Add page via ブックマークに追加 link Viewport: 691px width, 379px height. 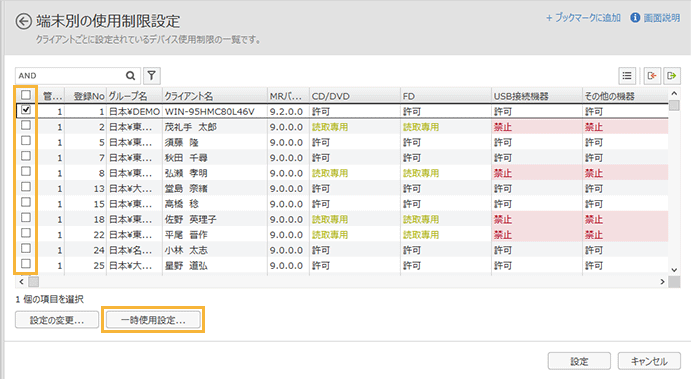583,18
